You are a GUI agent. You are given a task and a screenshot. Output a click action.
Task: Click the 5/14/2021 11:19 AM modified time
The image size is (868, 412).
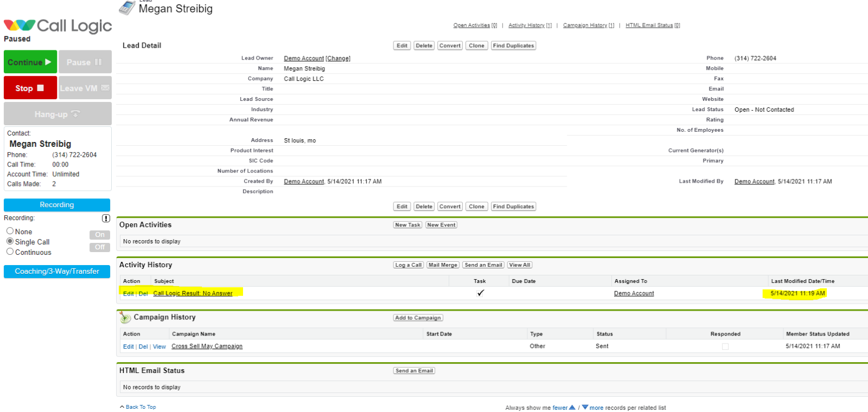[x=797, y=293]
